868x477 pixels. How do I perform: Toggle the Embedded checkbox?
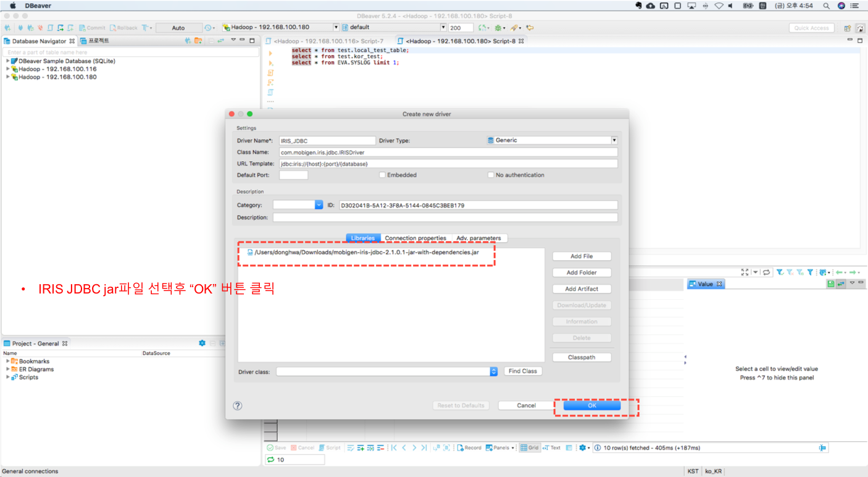(x=383, y=175)
